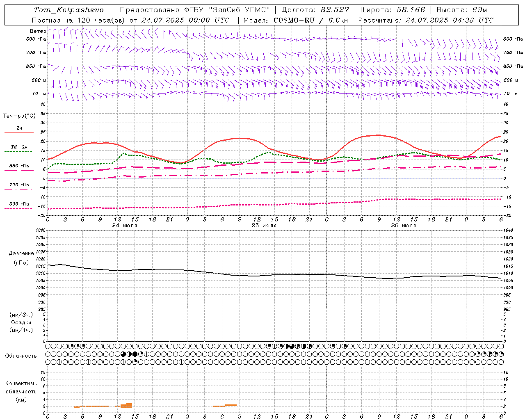Click the Высота: 69м header field
The image size is (525, 420).
(x=462, y=10)
